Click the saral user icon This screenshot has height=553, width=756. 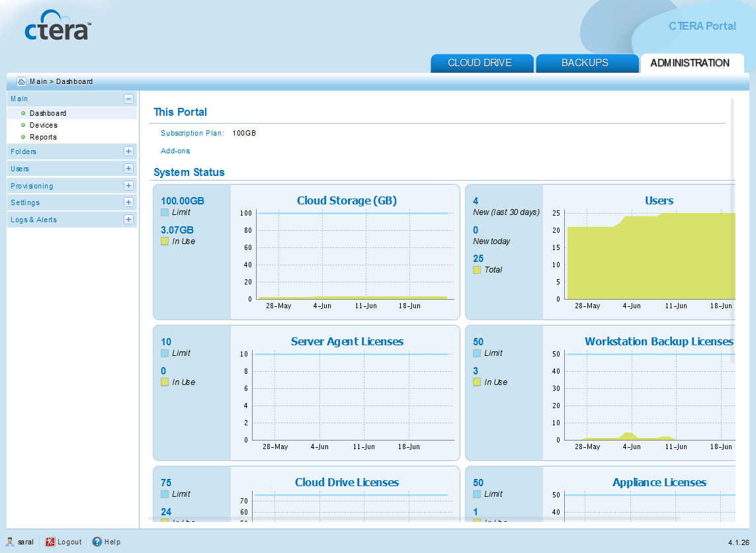(x=10, y=542)
